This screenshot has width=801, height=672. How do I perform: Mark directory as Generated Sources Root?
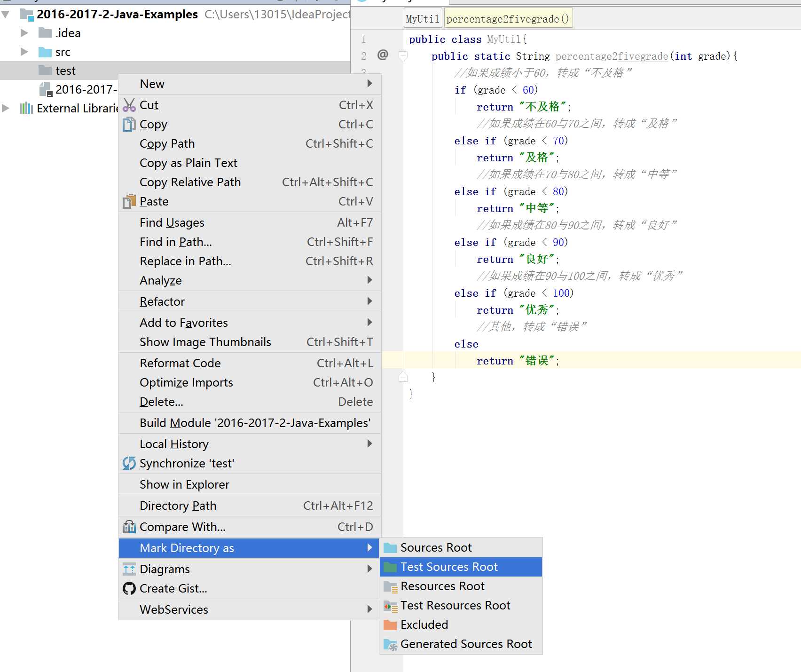point(461,644)
